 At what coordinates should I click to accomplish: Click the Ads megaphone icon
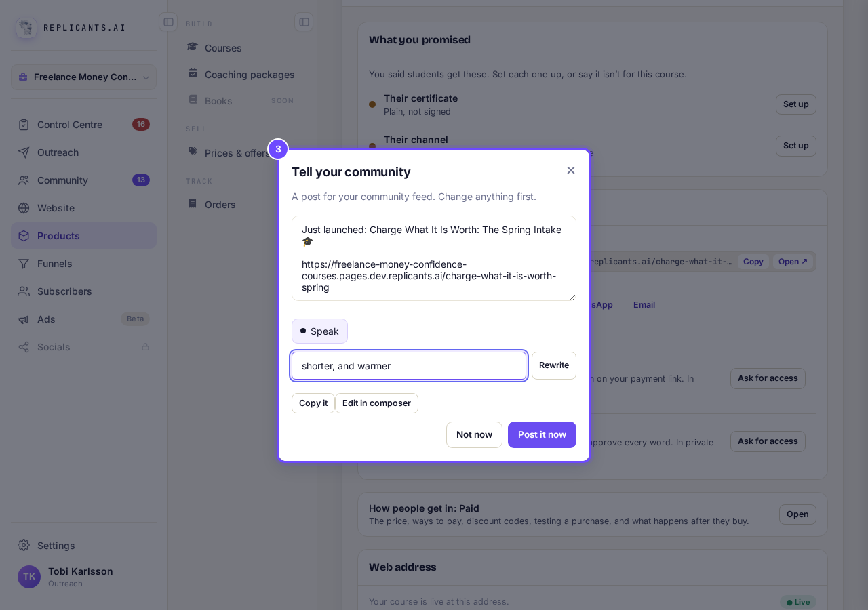[24, 319]
